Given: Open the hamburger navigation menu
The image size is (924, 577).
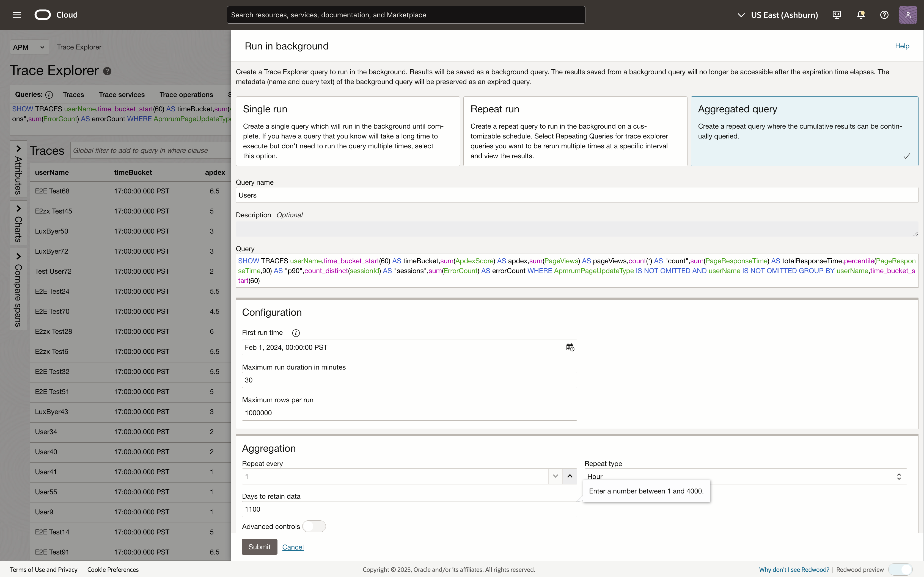Looking at the screenshot, I should click(16, 15).
